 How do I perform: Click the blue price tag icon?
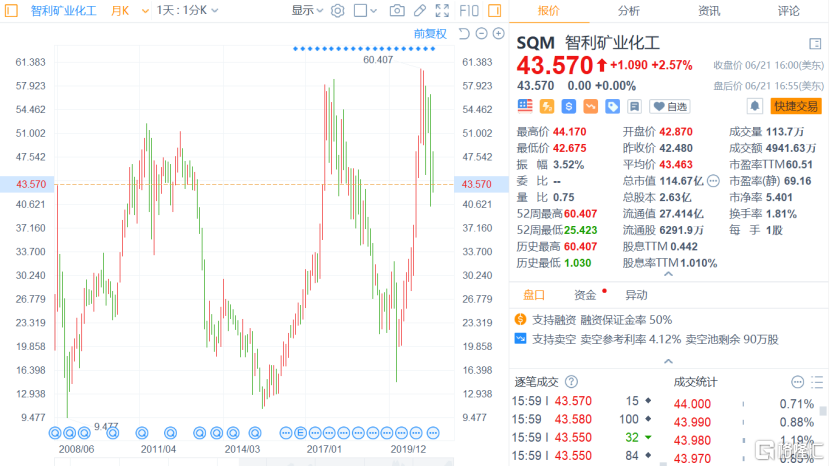click(x=612, y=106)
